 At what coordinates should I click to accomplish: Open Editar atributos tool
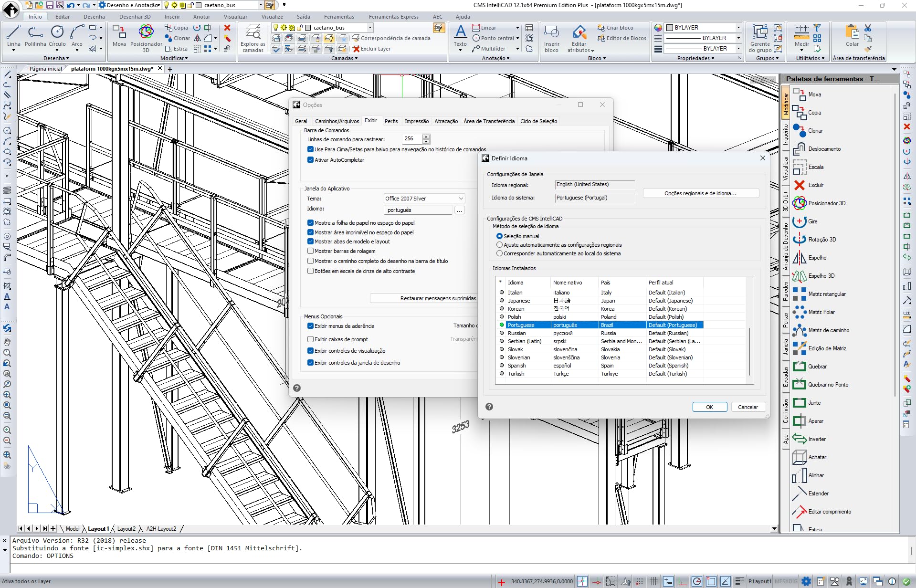click(x=580, y=38)
